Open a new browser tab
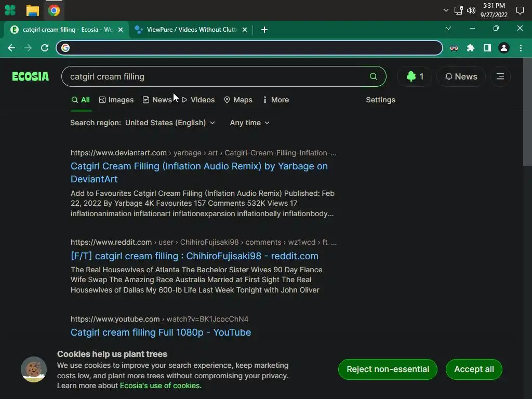This screenshot has height=399, width=532. coord(264,30)
